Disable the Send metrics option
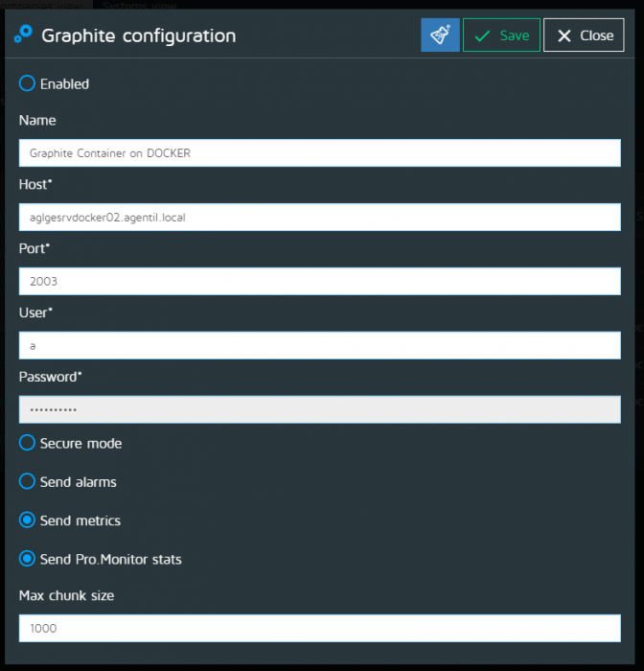644x671 pixels. point(28,521)
